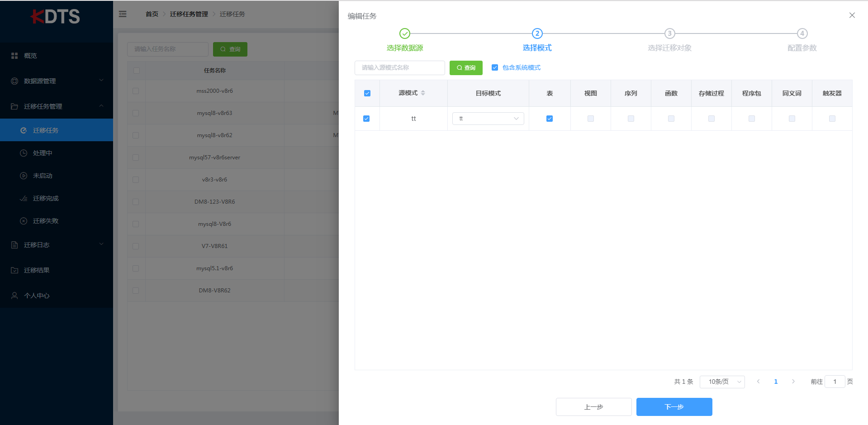Click the 前往 page number input field

pyautogui.click(x=835, y=382)
